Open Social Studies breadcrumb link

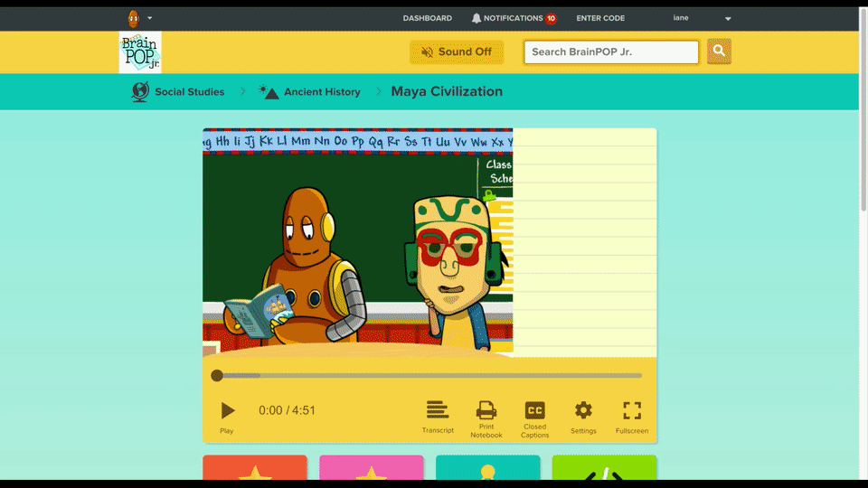click(x=189, y=92)
